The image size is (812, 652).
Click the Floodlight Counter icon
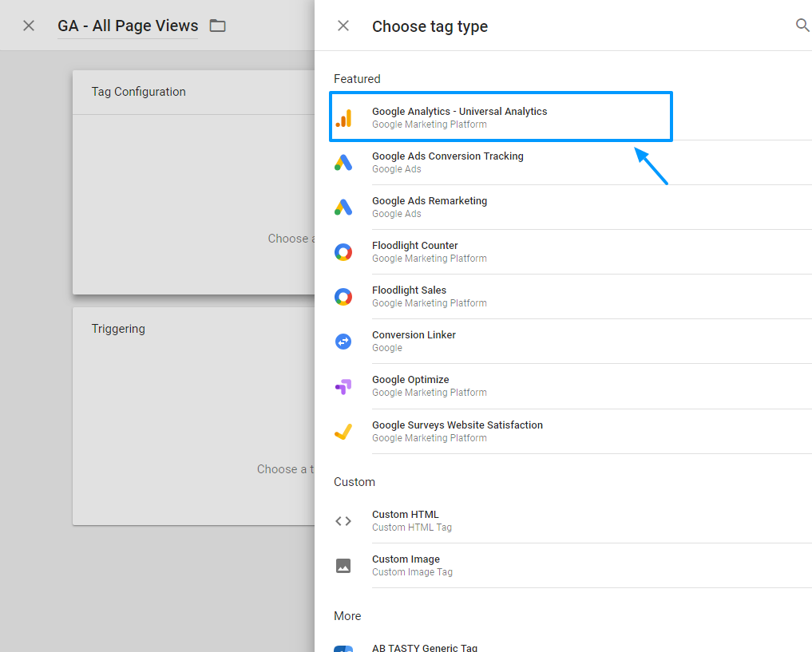(343, 252)
